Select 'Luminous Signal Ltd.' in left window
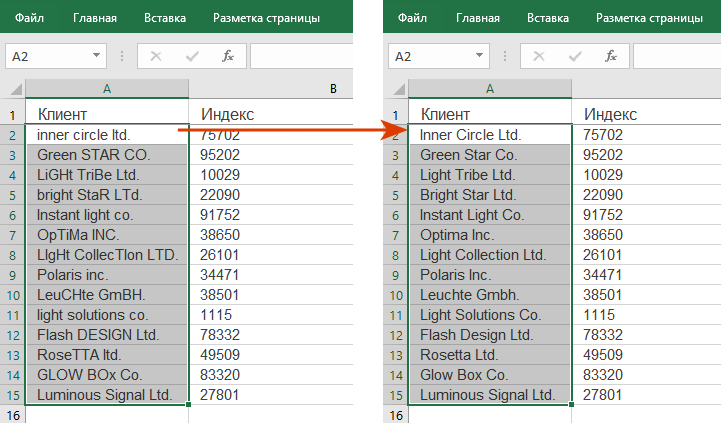 tap(107, 395)
